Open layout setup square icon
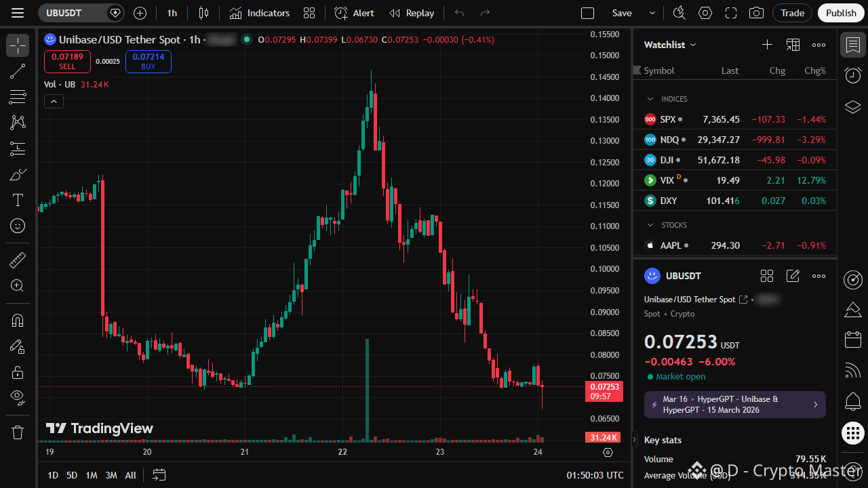The image size is (868, 488). click(x=588, y=13)
